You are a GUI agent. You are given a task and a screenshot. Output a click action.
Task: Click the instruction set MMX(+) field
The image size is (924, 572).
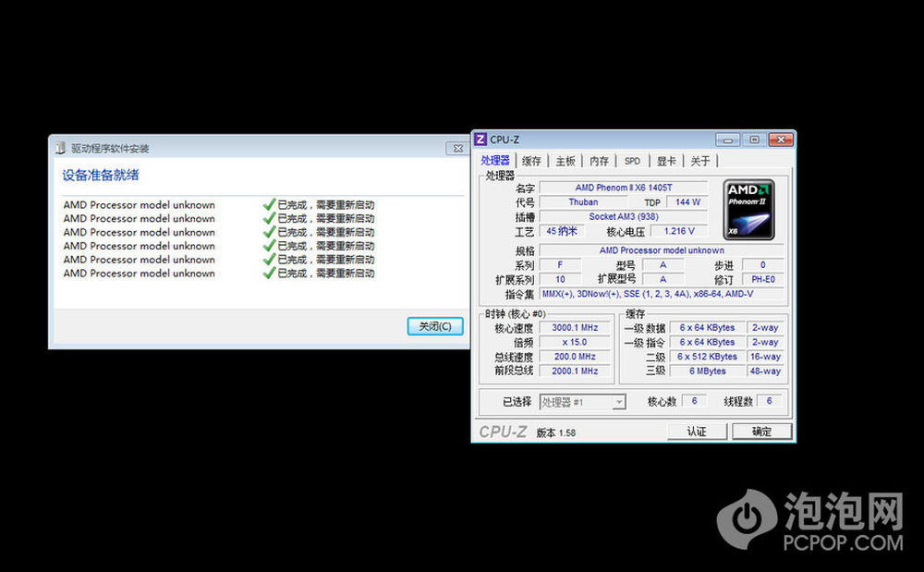click(x=662, y=294)
